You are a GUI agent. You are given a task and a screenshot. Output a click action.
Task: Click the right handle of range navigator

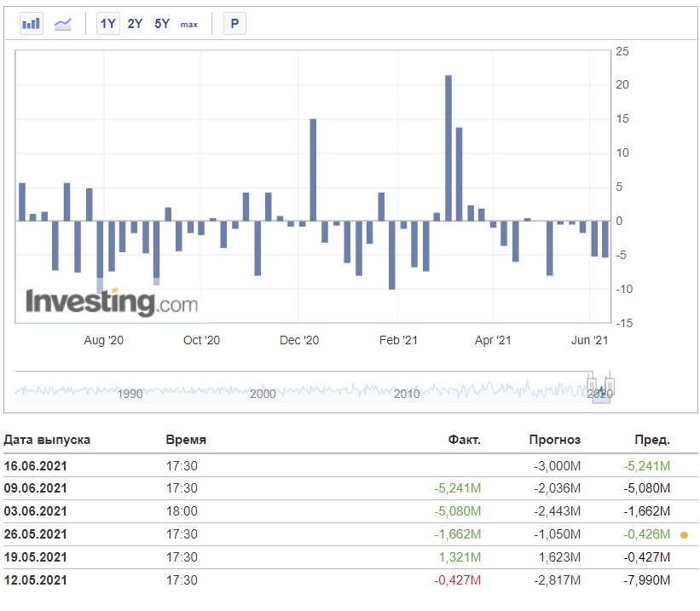(x=610, y=385)
